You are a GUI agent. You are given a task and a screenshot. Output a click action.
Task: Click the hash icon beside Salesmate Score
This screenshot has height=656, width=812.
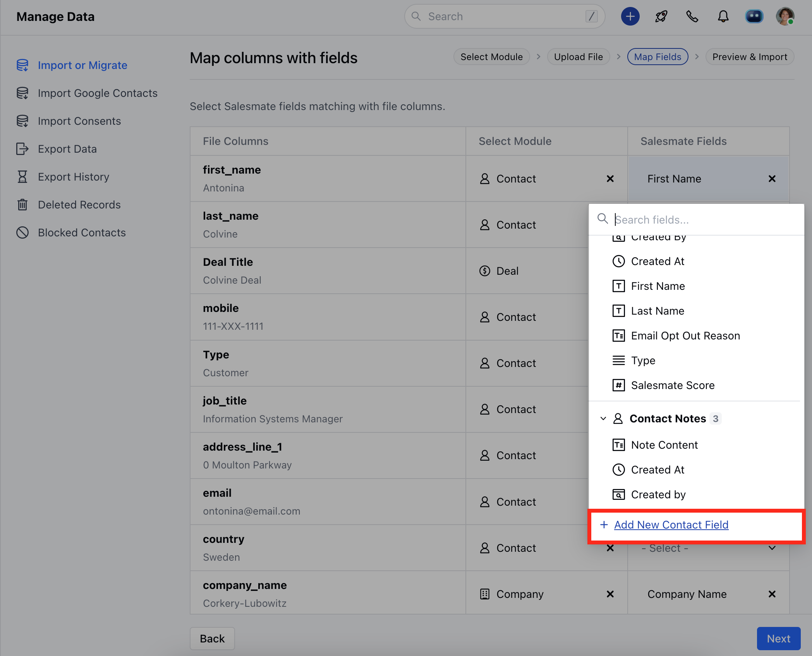tap(618, 385)
